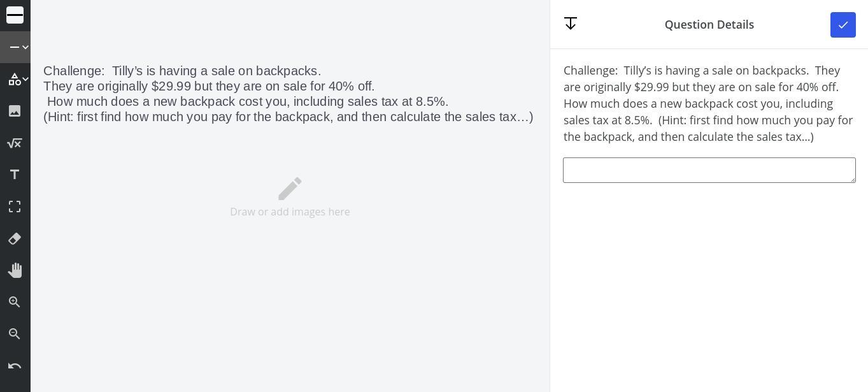Open the stroke color swatch
Viewport: 868px width, 392px height.
click(15, 15)
